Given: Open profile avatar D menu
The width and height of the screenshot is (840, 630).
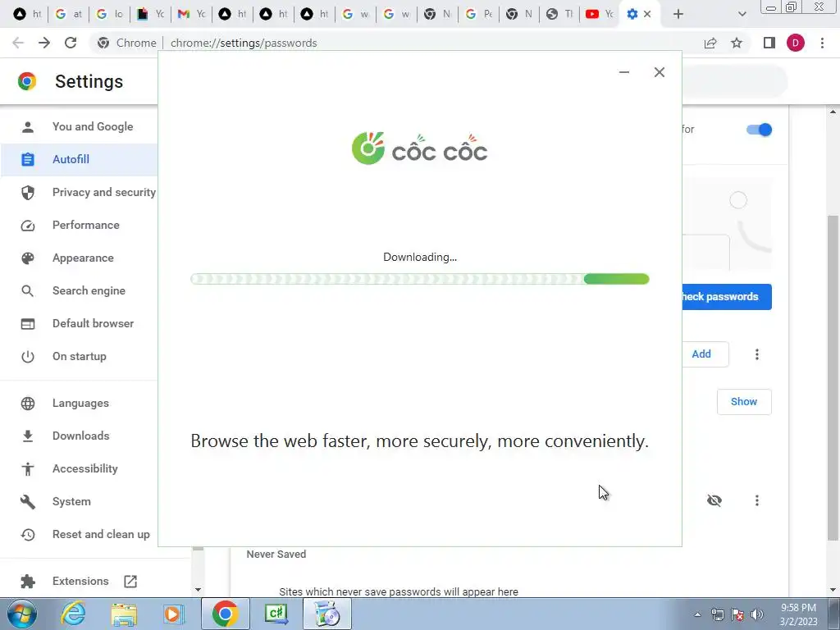Looking at the screenshot, I should [796, 43].
